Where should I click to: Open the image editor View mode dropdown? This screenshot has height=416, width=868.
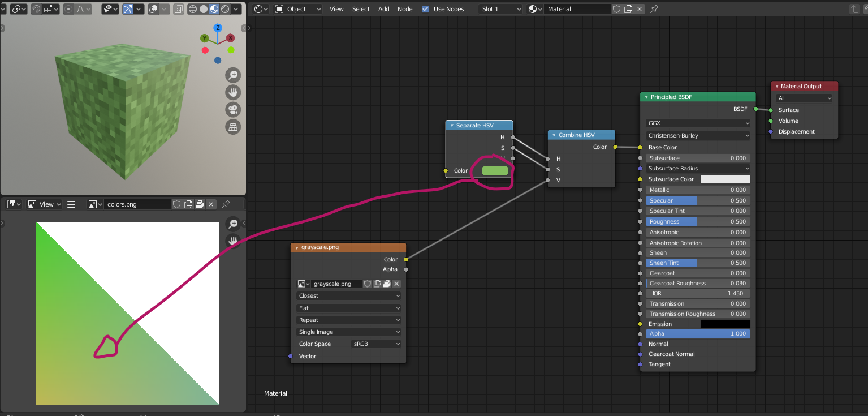tap(44, 204)
